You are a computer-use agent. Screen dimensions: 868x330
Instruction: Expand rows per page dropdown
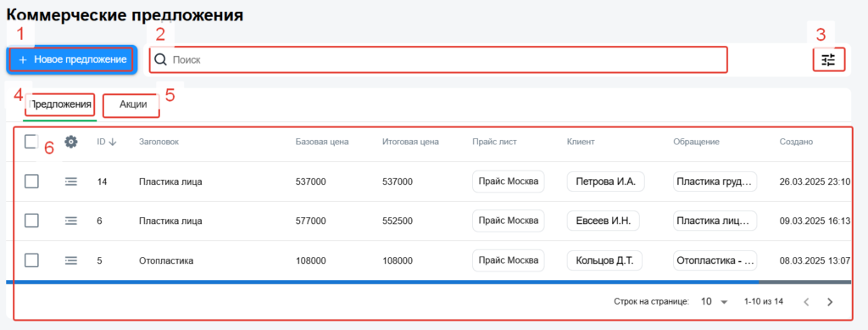(715, 302)
